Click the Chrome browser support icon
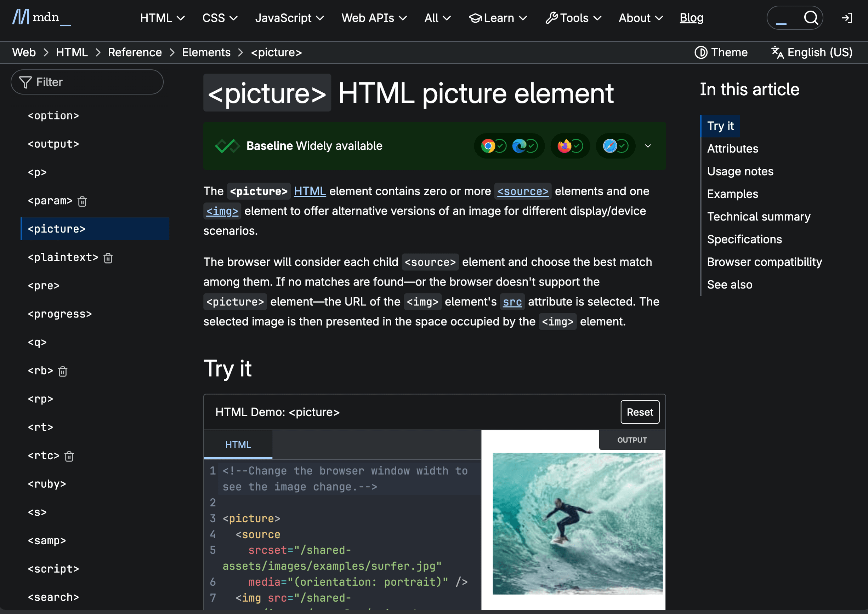 coord(488,145)
